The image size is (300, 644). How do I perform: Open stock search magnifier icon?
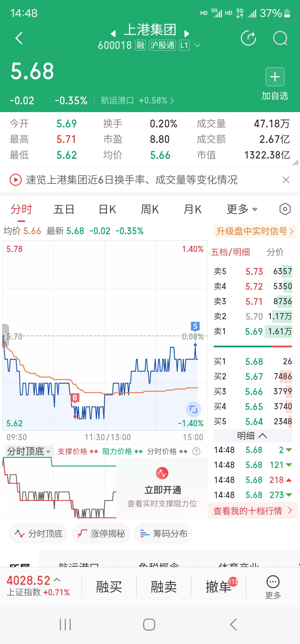280,38
